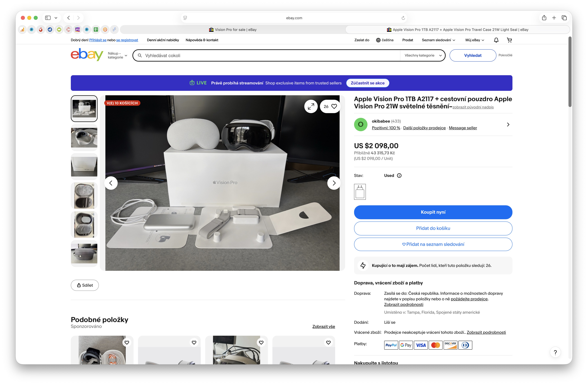588x385 pixels.
Task: Favorite the first similar item heart
Action: tap(127, 343)
